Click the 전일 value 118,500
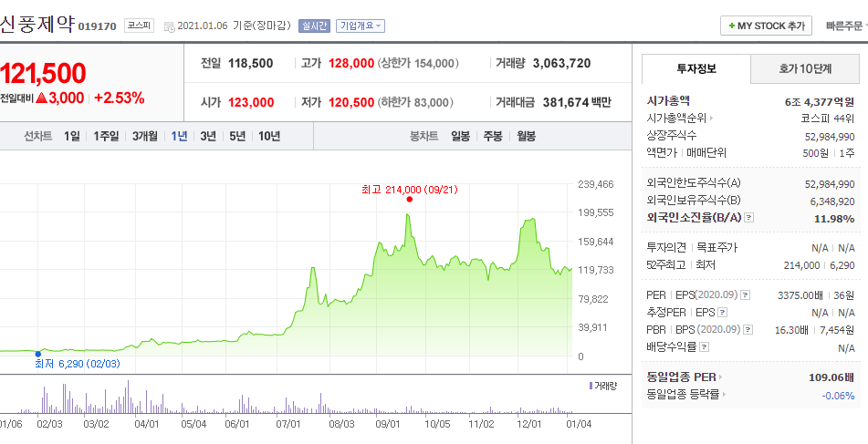 pos(251,63)
